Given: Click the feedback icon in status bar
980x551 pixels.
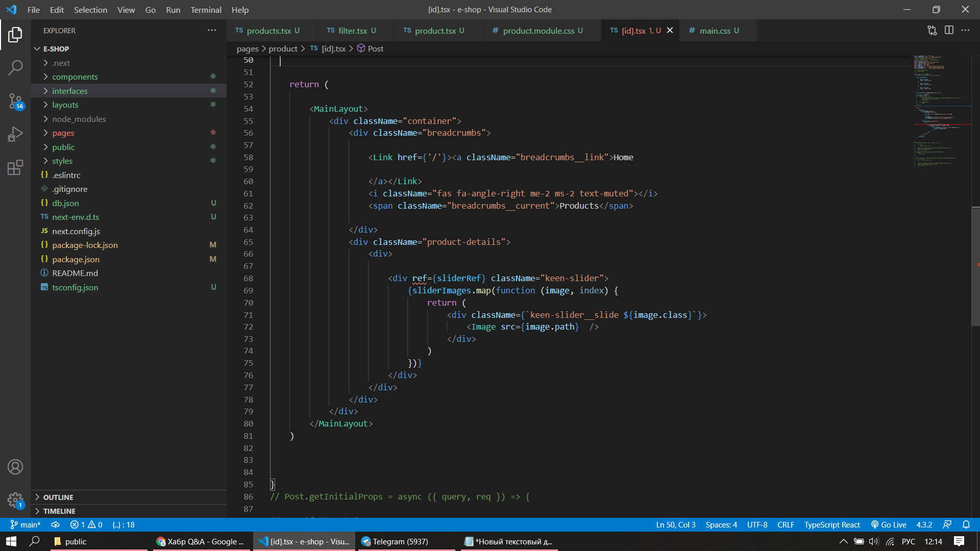Looking at the screenshot, I should [x=947, y=524].
